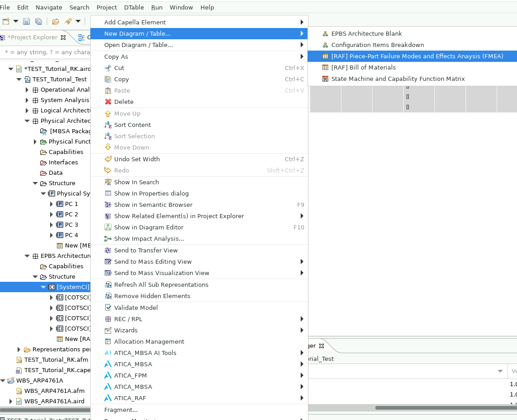Select the WBS_ARP4761A.afm file
The height and width of the screenshot is (420, 517).
point(54,391)
